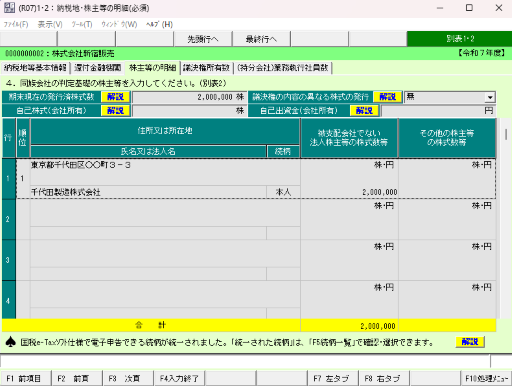Click the spade notice icon
This screenshot has height=386, width=512.
click(11, 342)
